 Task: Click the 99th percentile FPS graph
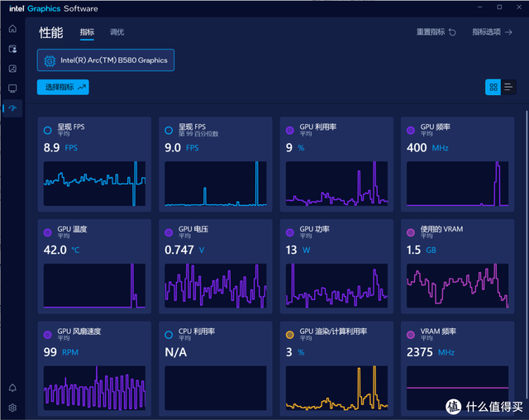tap(216, 184)
